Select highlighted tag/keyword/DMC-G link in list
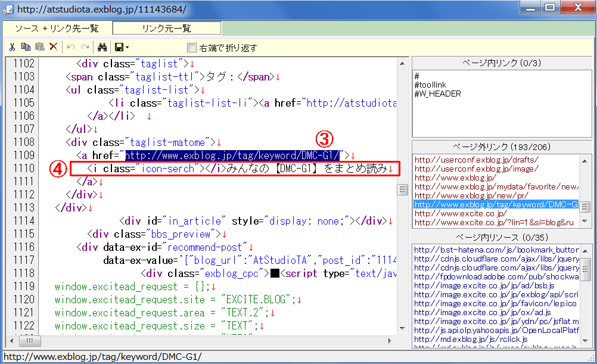The height and width of the screenshot is (364, 597). [496, 204]
